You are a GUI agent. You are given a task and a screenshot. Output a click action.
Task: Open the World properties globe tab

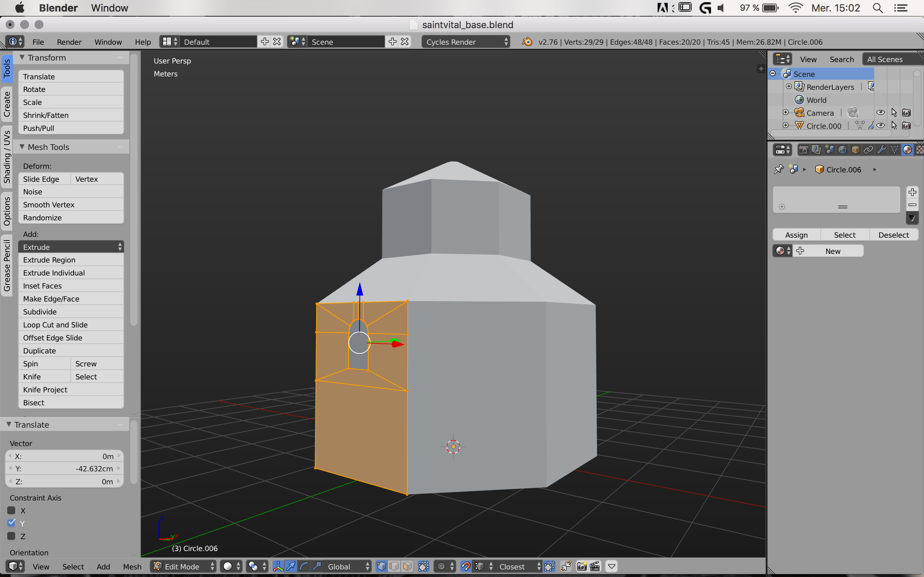click(x=842, y=150)
